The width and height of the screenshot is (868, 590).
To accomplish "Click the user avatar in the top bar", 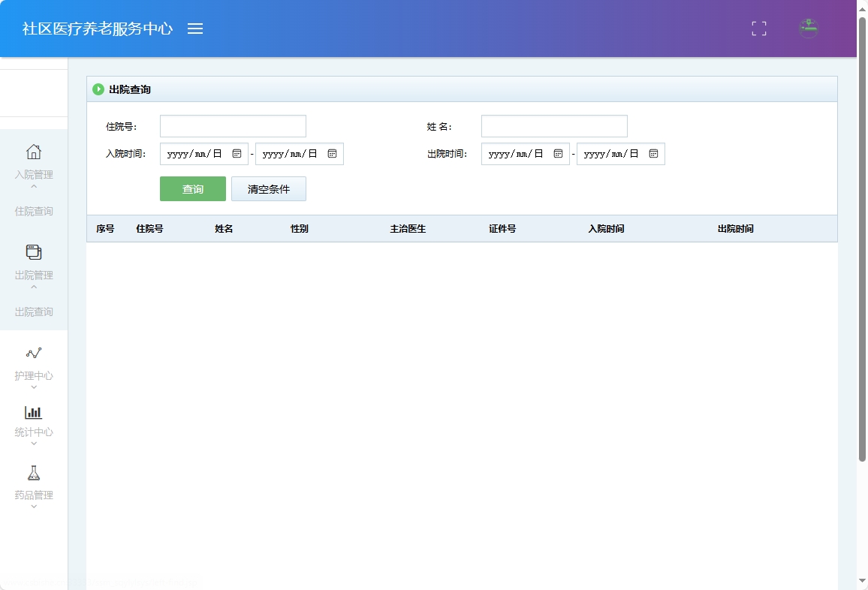I will point(809,29).
